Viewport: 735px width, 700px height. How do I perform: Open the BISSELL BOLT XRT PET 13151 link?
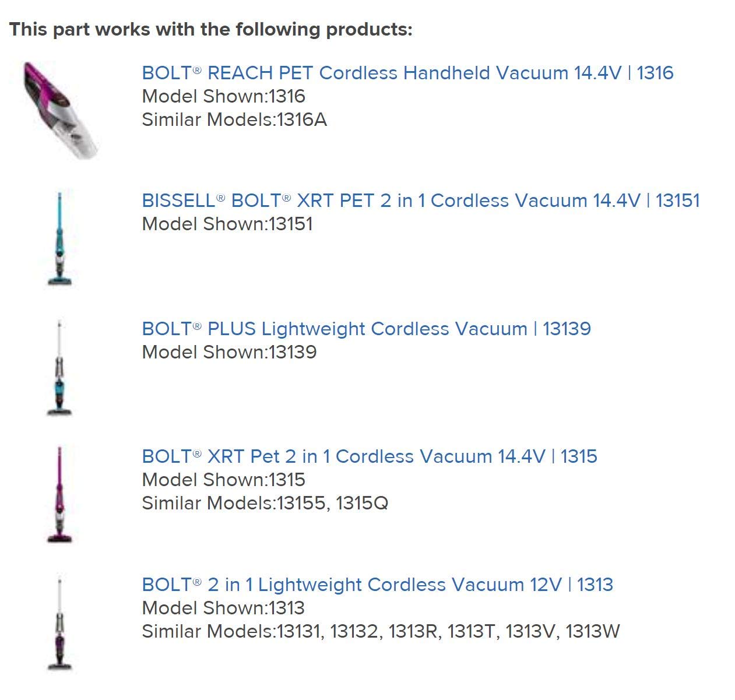tap(420, 200)
